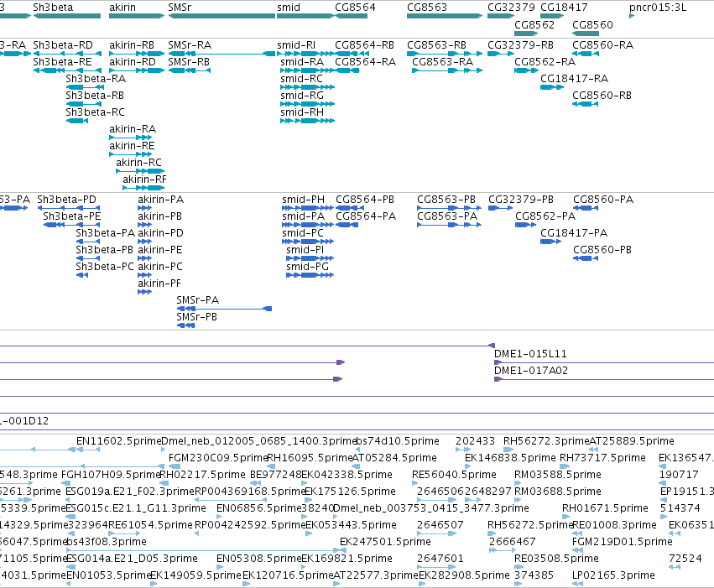714x588 pixels.
Task: Click the akirin-RA transcript label
Action: coord(133,129)
